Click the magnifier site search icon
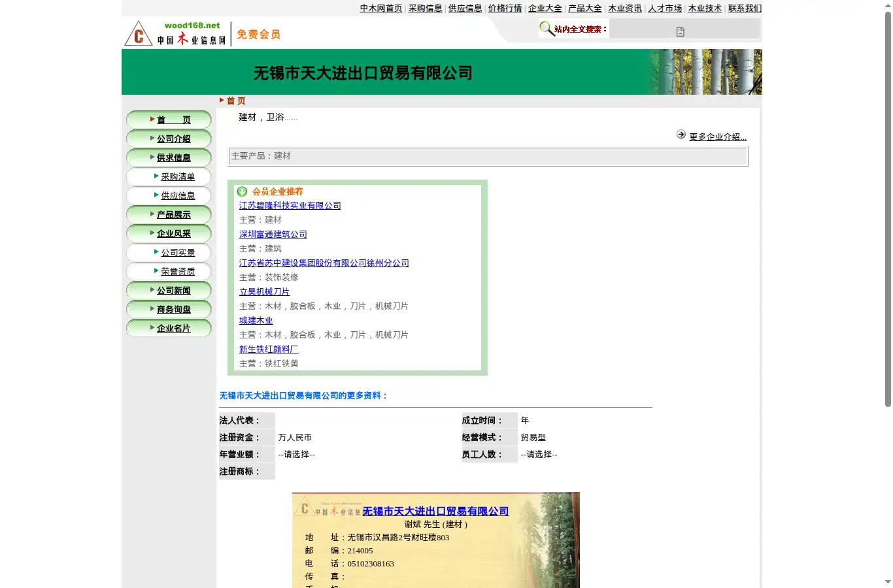The height and width of the screenshot is (588, 893). coord(547,29)
